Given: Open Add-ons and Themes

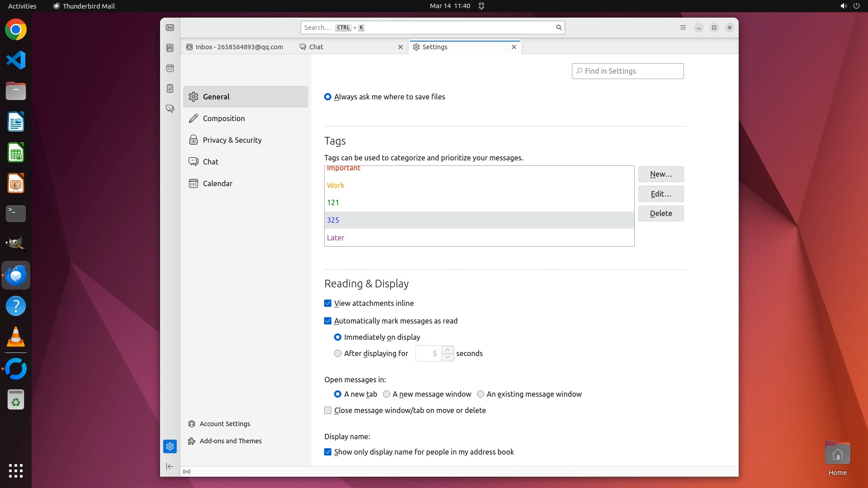Looking at the screenshot, I should (x=230, y=441).
